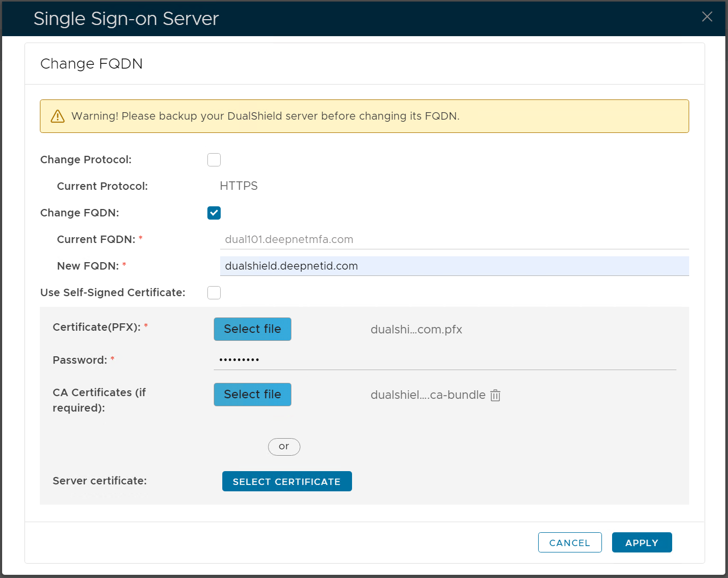728x578 pixels.
Task: Click the New FQDN input field
Action: pos(454,266)
